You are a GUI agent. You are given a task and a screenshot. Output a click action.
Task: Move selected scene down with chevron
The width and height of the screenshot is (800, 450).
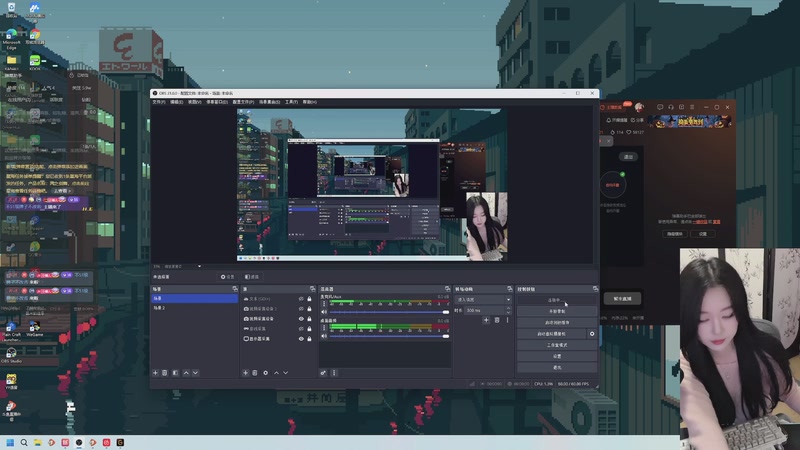coord(195,373)
